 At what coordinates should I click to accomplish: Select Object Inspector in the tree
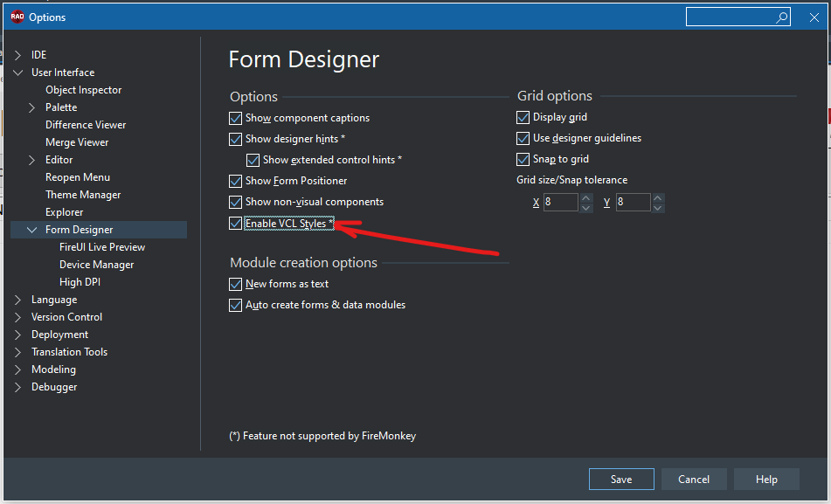(83, 90)
